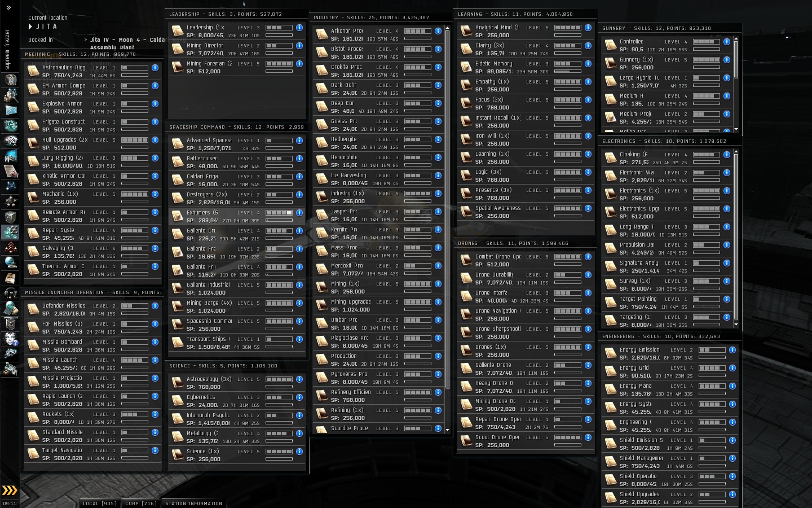Viewport: 812px width, 508px height.
Task: Select the Signature Analysis skill row
Action: pyautogui.click(x=667, y=267)
